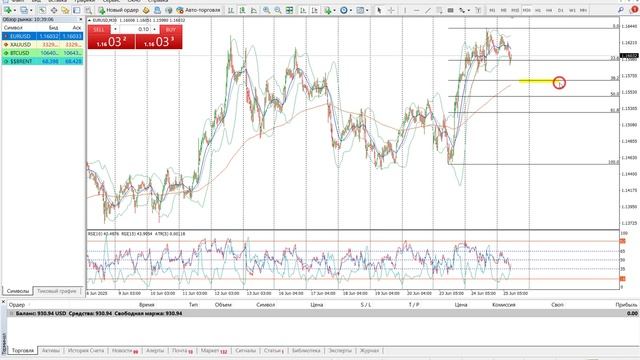
Task: Toggle chart auto scroll
Action: 303,10
